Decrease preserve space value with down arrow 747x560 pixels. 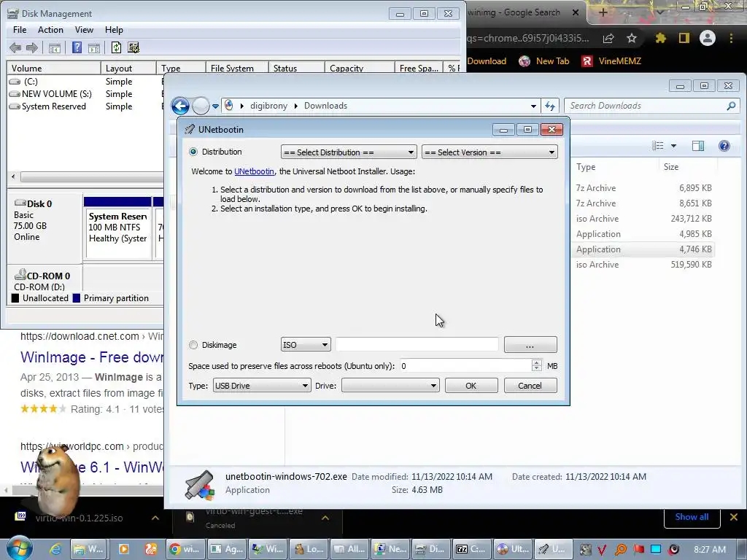[x=536, y=369]
